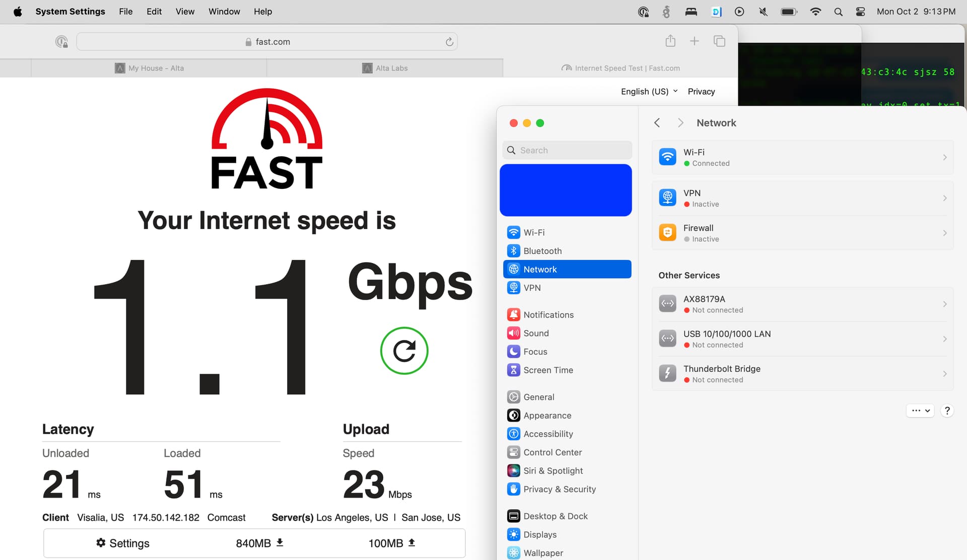Screen dimensions: 967x560
Task: Click the fast.com address bar
Action: pyautogui.click(x=267, y=42)
